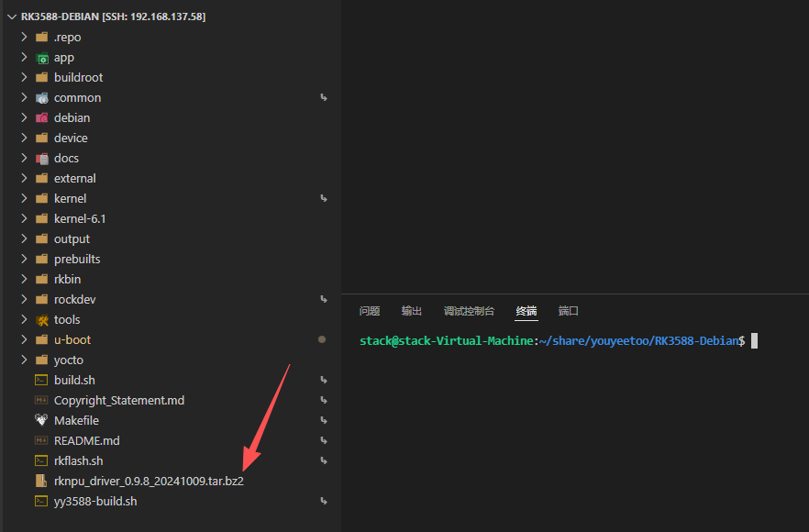809x532 pixels.
Task: Click the docs folder icon
Action: [42, 159]
